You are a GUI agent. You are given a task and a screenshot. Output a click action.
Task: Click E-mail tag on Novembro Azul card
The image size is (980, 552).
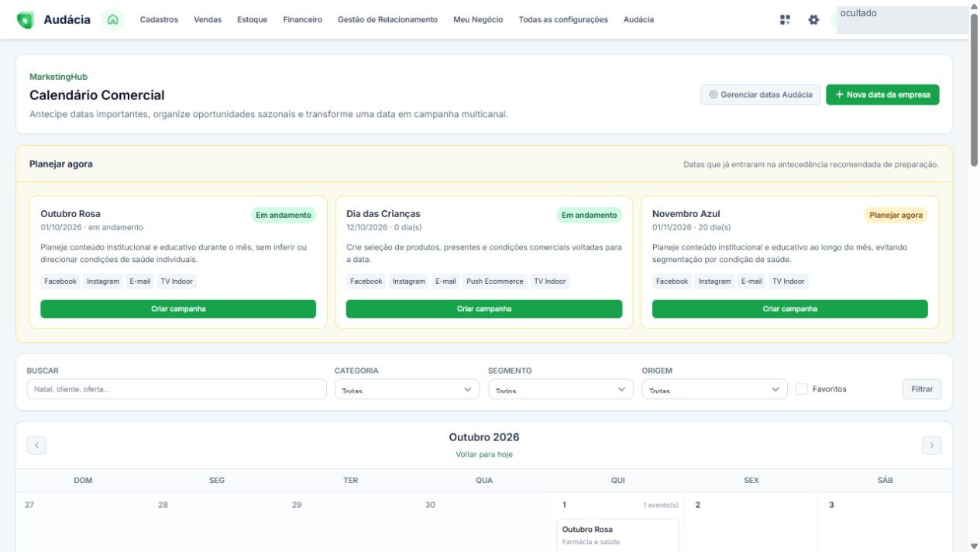[751, 281]
